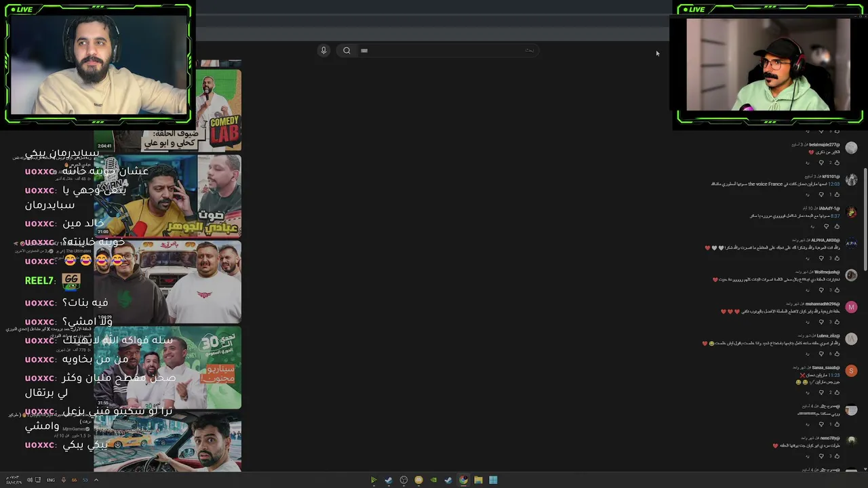Switch to Chrome in the taskbar
This screenshot has height=488, width=868.
463,480
